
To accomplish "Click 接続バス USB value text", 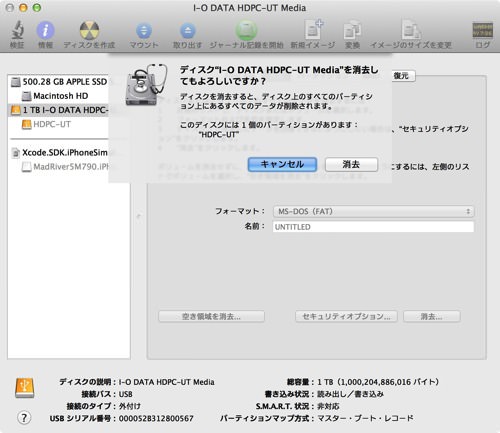I will click(126, 394).
